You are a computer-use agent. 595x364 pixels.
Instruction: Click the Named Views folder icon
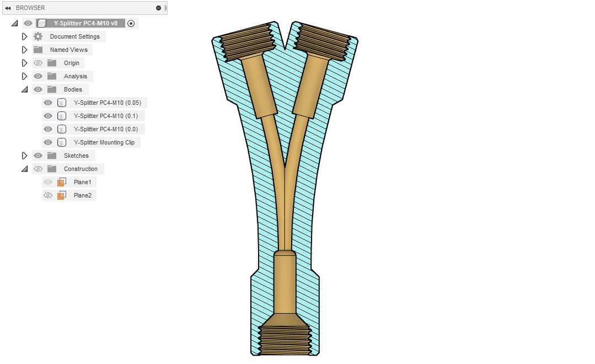click(x=38, y=50)
